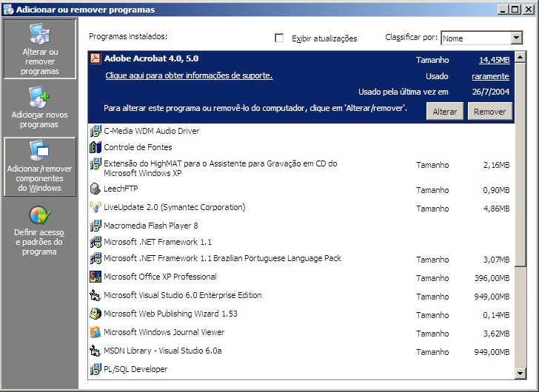Close the Adicionar ou remover programas window

pyautogui.click(x=528, y=10)
